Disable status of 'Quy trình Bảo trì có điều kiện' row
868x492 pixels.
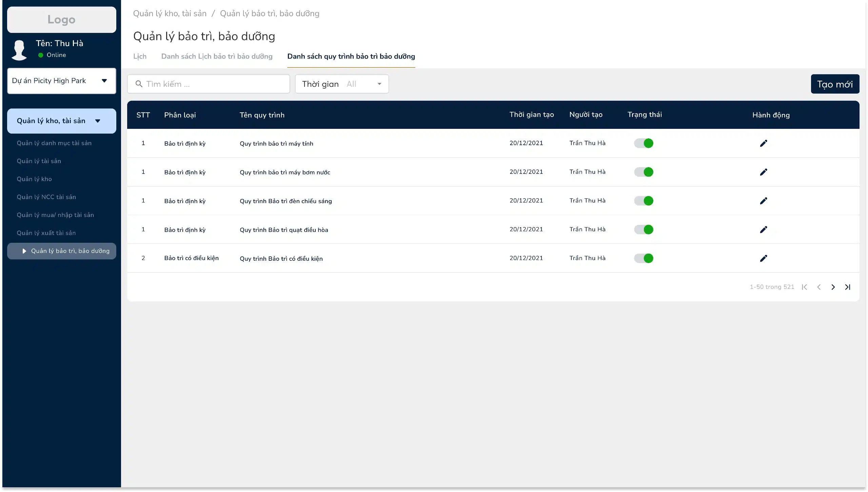coord(644,259)
